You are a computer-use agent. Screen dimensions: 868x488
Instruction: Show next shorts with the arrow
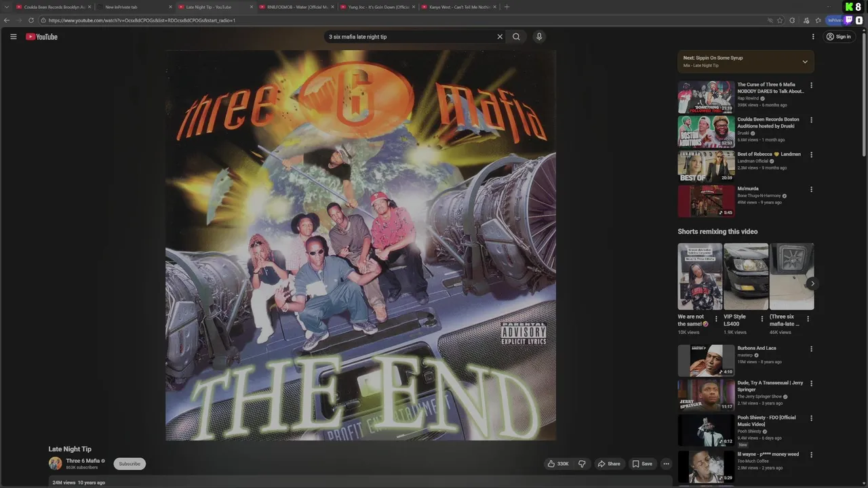[x=812, y=283]
